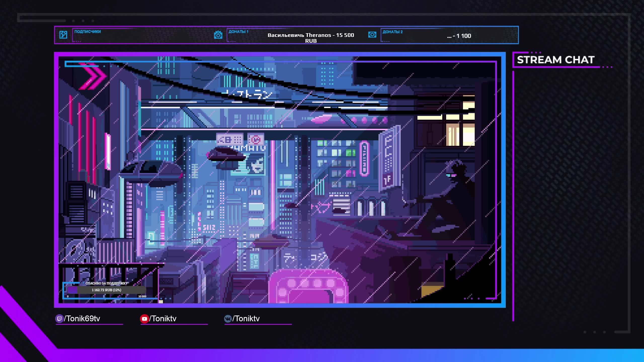
Task: Click the STREAM CHAT header
Action: tap(555, 60)
